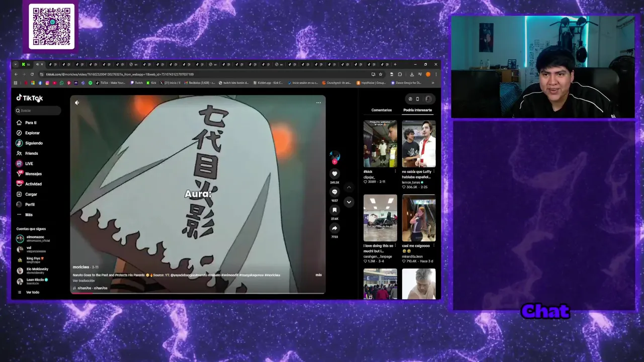Open browser downloads icon
Viewport: 644px width, 362px height.
click(412, 74)
